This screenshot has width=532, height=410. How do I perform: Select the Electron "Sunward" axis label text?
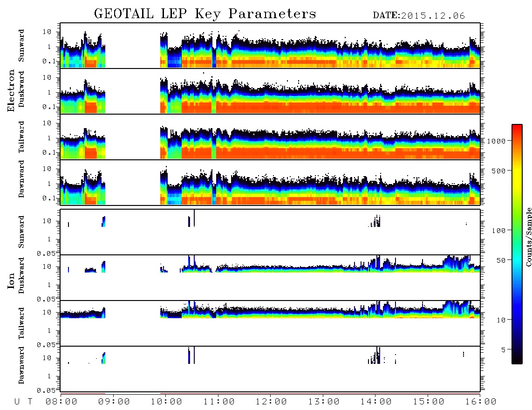click(21, 46)
